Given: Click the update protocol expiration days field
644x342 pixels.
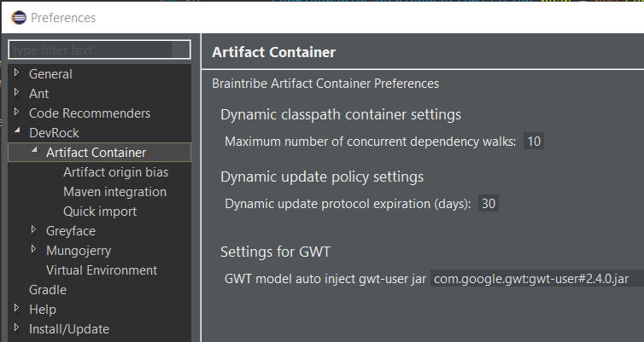Looking at the screenshot, I should (x=489, y=204).
